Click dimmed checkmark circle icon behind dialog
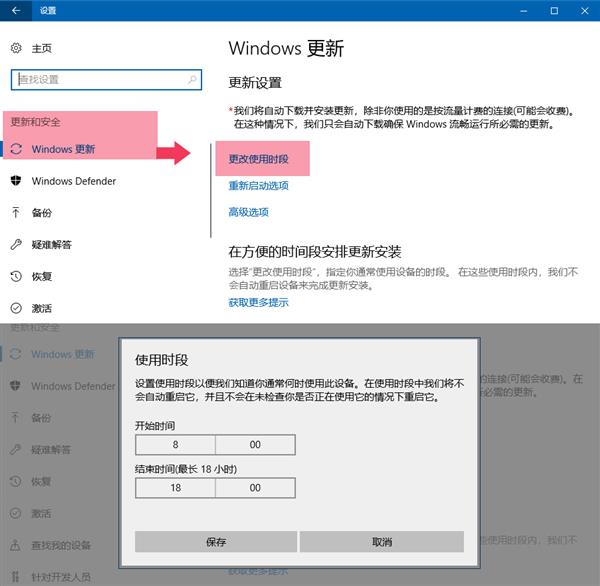The height and width of the screenshot is (586, 600). [15, 513]
